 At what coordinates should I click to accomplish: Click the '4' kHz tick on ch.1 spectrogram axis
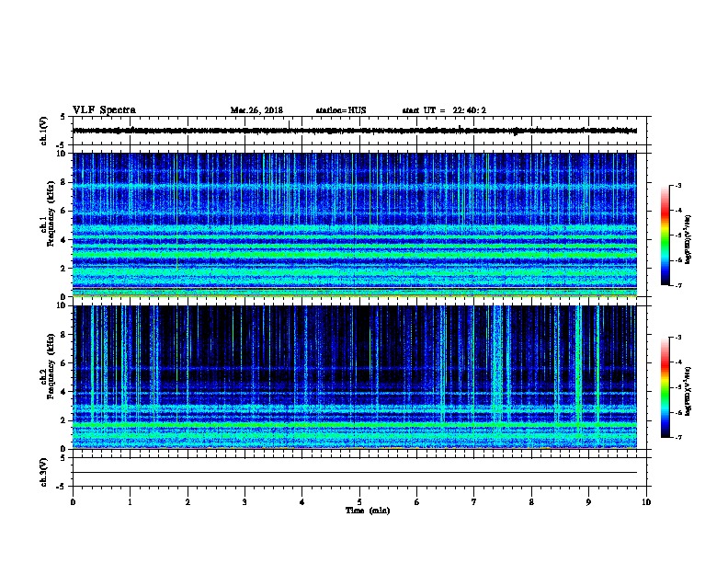pos(63,240)
